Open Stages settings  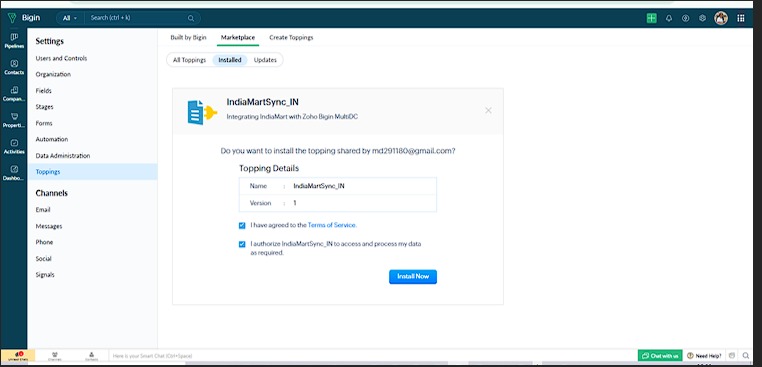(x=44, y=107)
